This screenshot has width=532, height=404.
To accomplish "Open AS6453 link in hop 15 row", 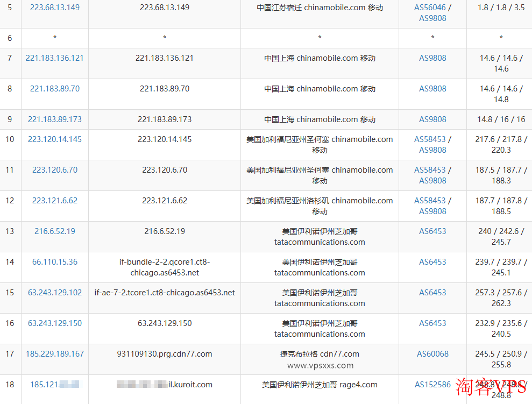I will (x=432, y=293).
